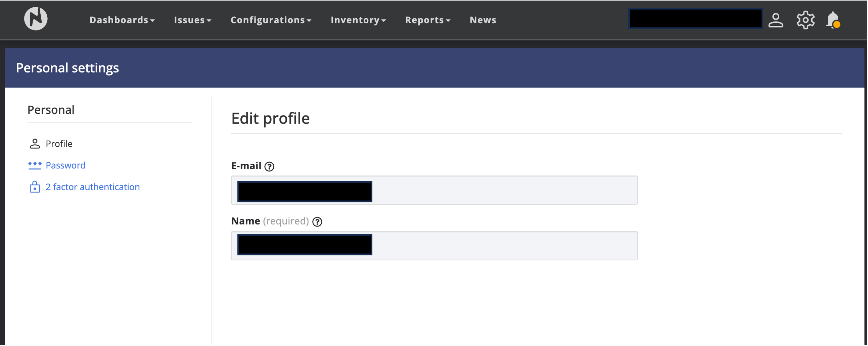Click the asterisks icon beside Password

click(35, 165)
